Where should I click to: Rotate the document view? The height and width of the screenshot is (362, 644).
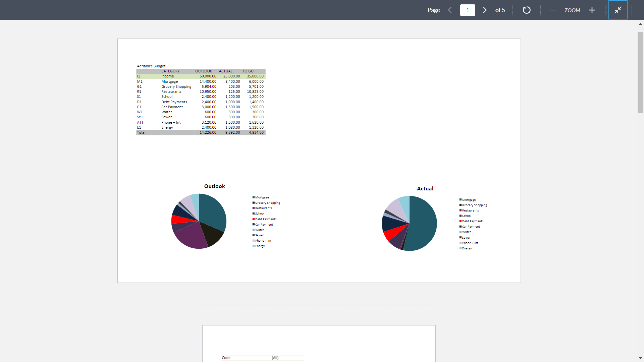526,10
